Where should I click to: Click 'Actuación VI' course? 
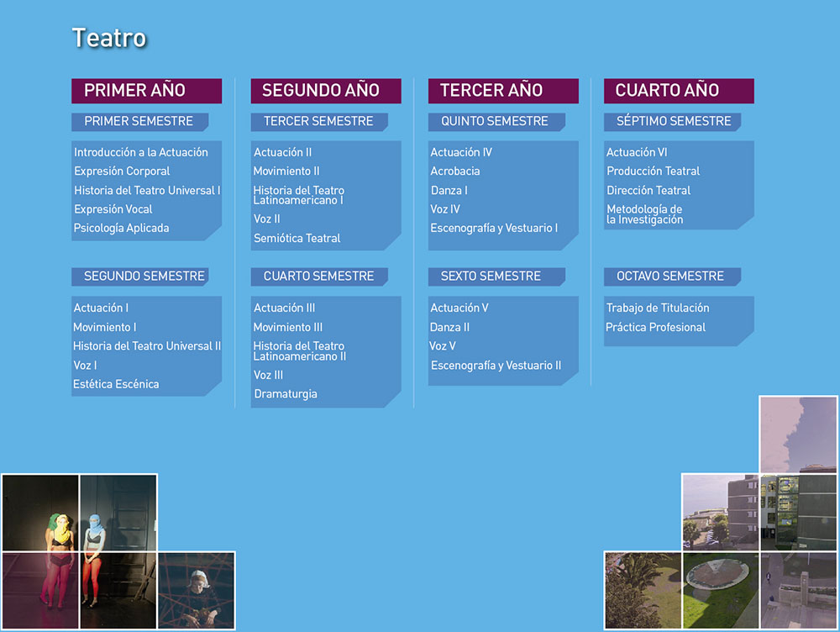637,152
